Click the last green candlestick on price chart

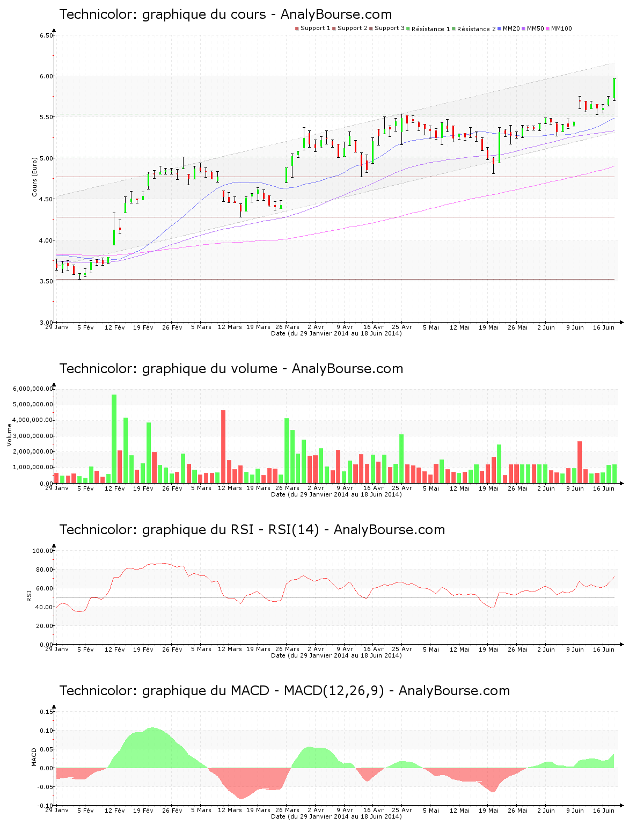[614, 89]
